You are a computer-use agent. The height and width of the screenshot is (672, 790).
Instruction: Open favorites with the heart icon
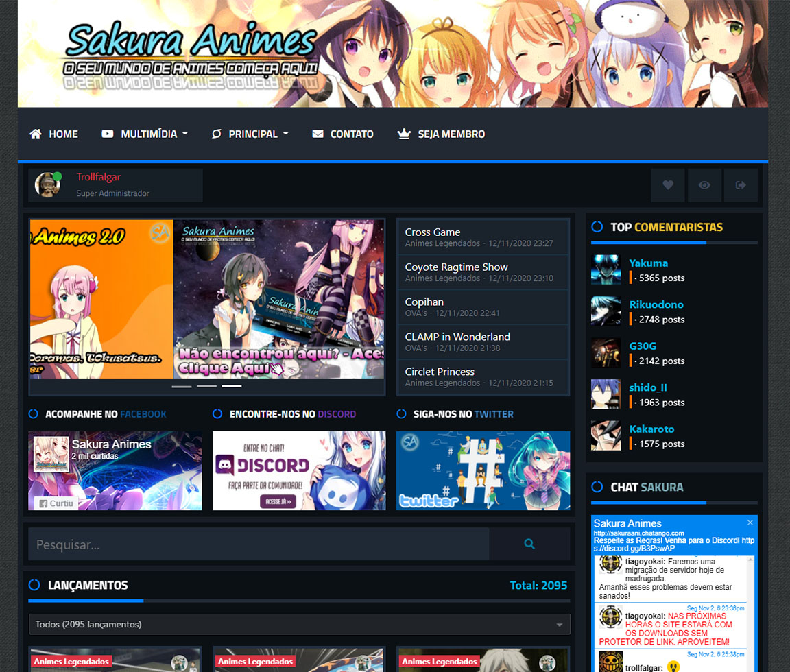point(667,185)
